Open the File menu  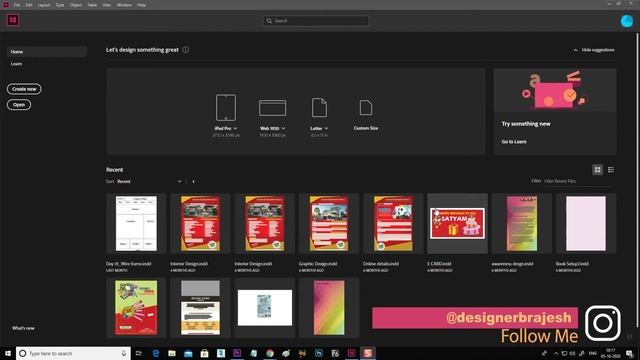[x=17, y=5]
